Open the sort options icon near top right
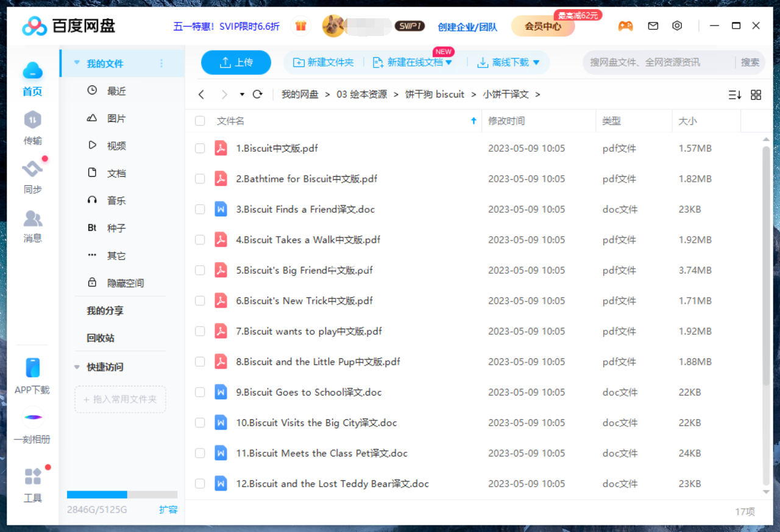Viewport: 780px width, 532px height. coord(734,94)
